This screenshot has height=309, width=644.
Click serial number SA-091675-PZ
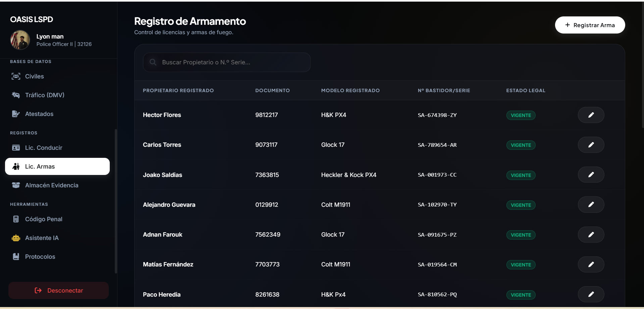click(437, 235)
